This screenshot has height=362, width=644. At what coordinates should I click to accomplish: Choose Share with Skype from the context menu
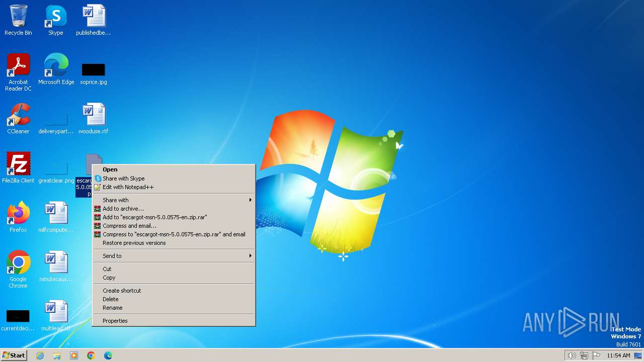click(x=174, y=178)
